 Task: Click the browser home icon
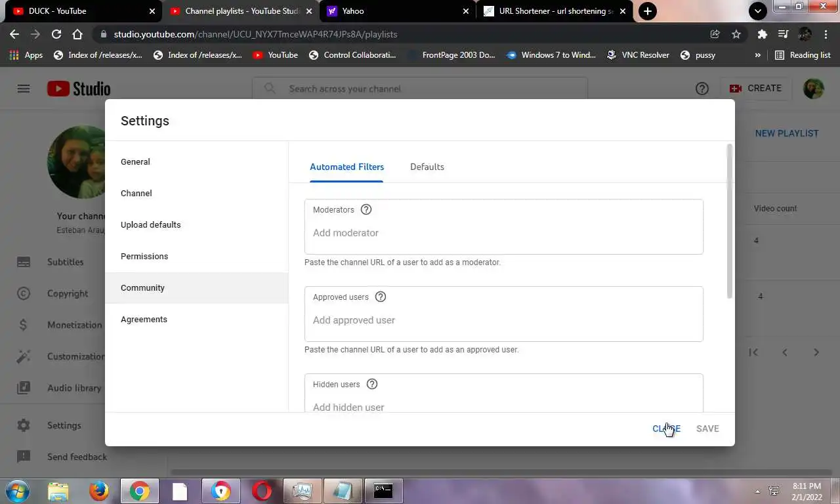tap(77, 34)
